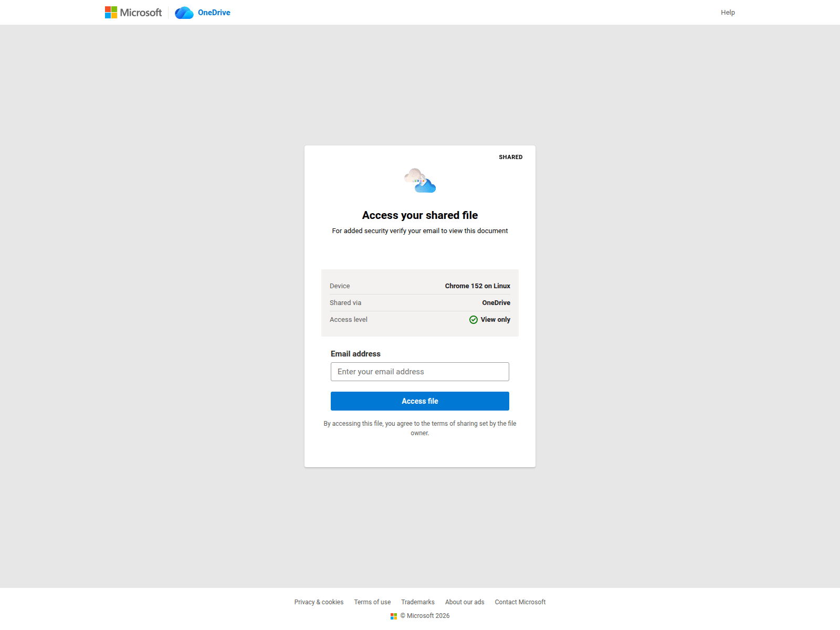
Task: Click the '© Microsoft 2026' copyright text
Action: pyautogui.click(x=425, y=616)
